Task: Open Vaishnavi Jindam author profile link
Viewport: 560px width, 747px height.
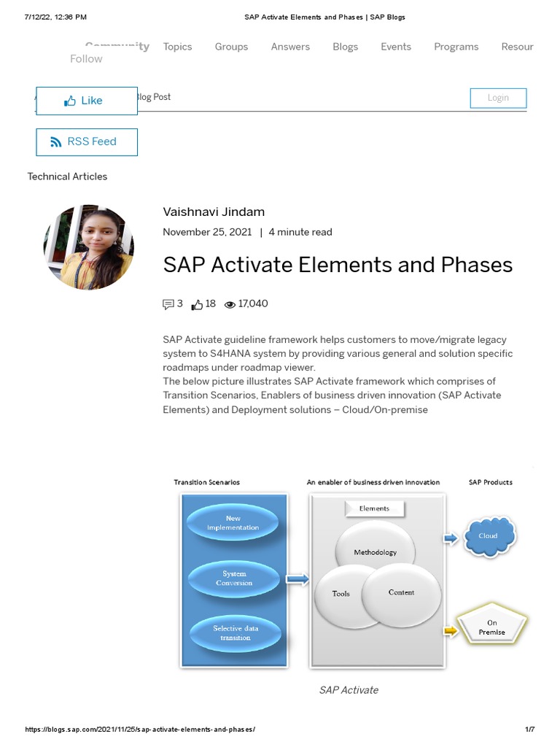Action: tap(214, 212)
